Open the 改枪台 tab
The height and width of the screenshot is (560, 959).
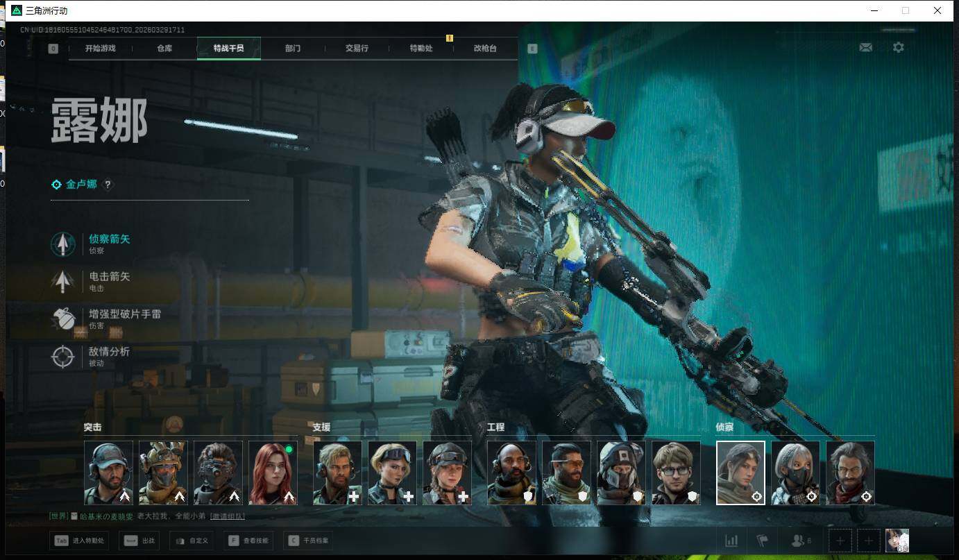tap(485, 49)
